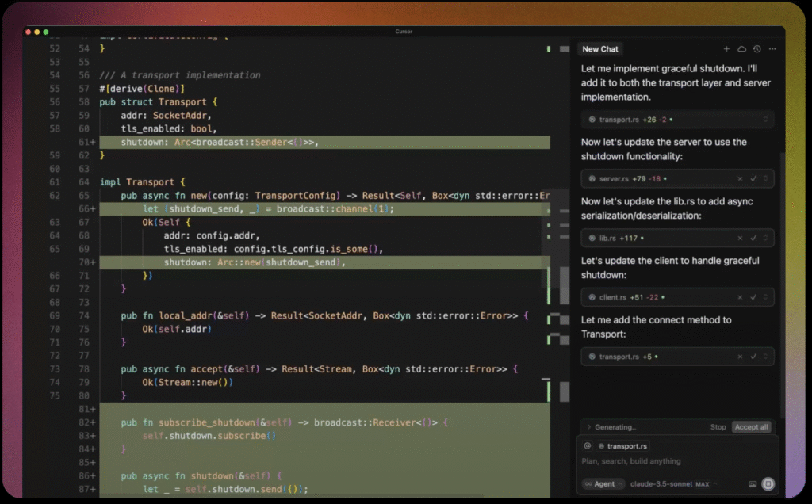
Task: Click file icon in the transport.rs context chip
Action: coord(601,446)
